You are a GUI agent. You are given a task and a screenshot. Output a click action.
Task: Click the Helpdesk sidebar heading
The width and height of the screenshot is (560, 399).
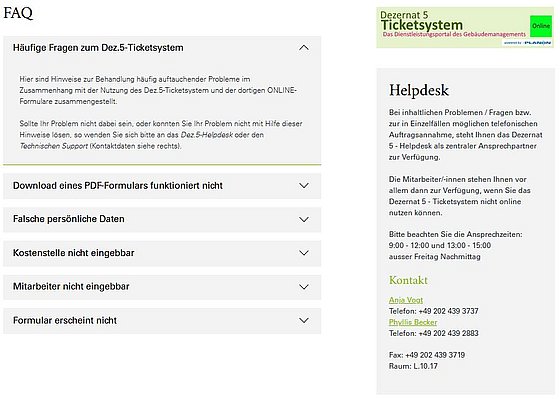pyautogui.click(x=419, y=90)
